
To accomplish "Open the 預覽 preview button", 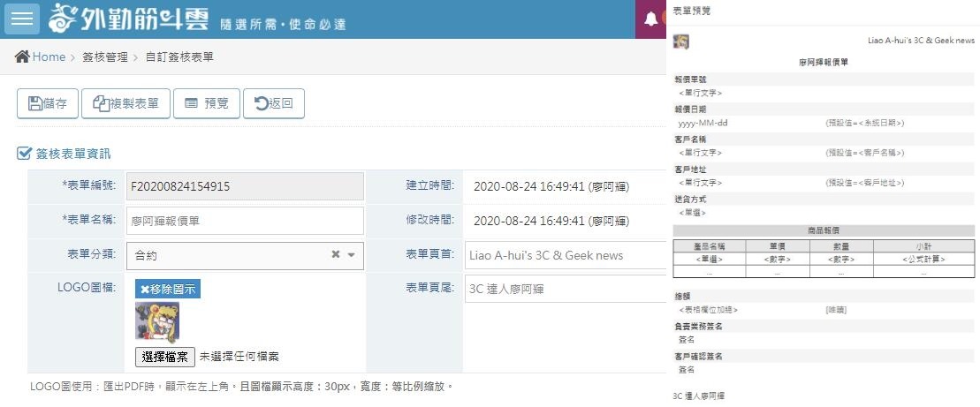I will click(x=206, y=103).
